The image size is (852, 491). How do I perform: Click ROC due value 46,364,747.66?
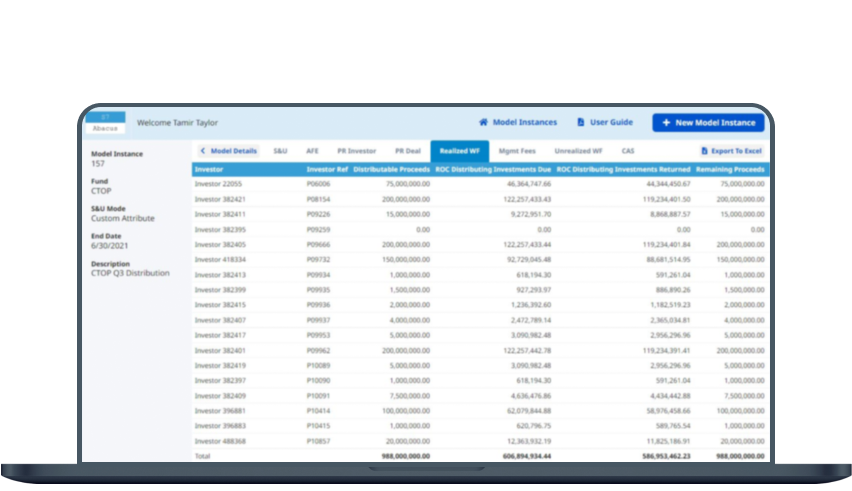pyautogui.click(x=529, y=184)
